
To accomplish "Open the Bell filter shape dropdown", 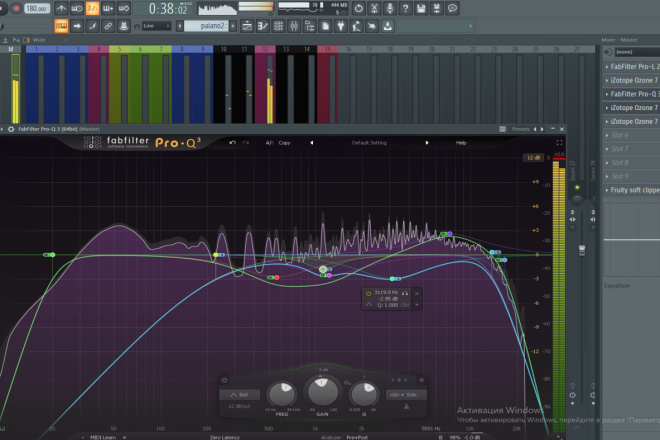I will click(x=239, y=395).
